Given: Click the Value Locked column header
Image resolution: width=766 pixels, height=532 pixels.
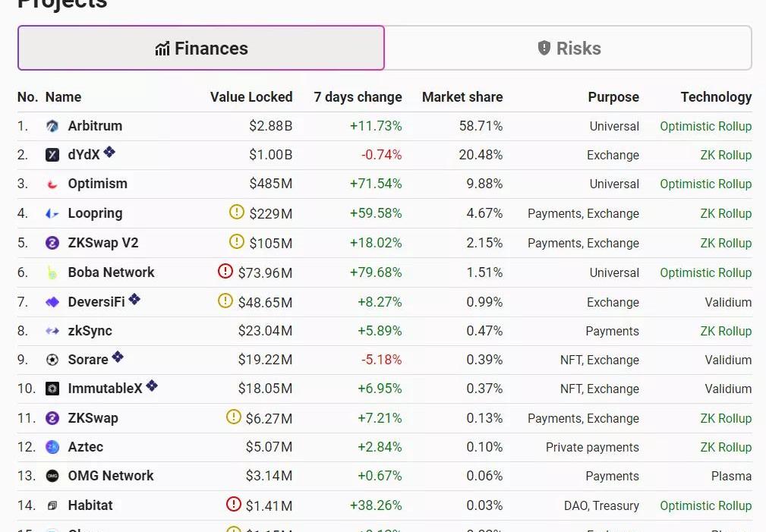Looking at the screenshot, I should (x=251, y=97).
